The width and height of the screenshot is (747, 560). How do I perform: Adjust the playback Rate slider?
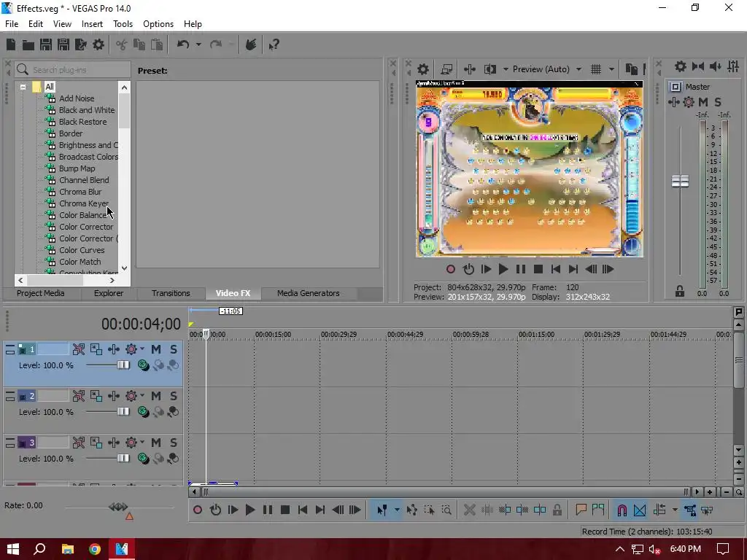(118, 507)
